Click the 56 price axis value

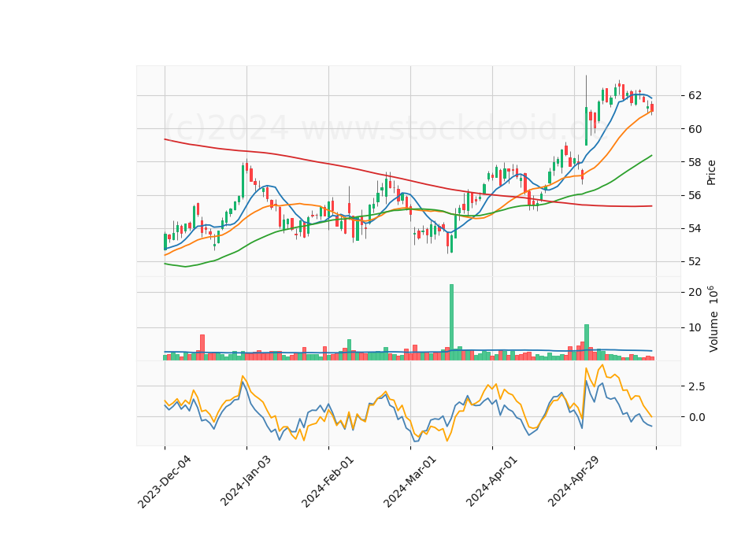coord(695,196)
